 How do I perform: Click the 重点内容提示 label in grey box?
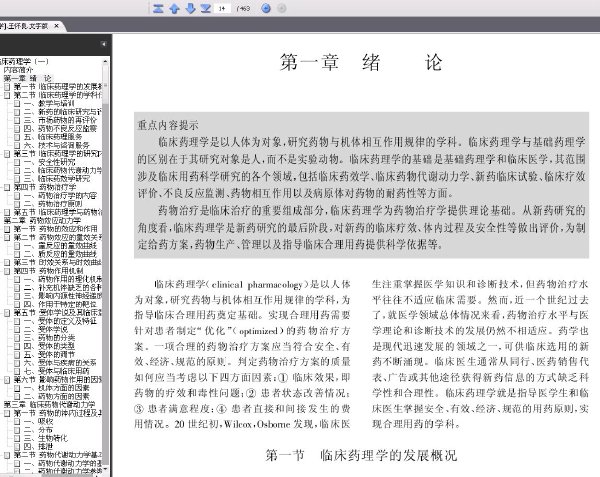[x=168, y=125]
